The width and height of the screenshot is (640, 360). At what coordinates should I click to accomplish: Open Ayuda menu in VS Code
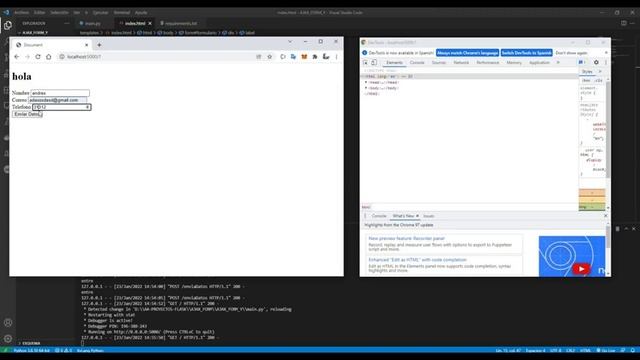(x=141, y=13)
